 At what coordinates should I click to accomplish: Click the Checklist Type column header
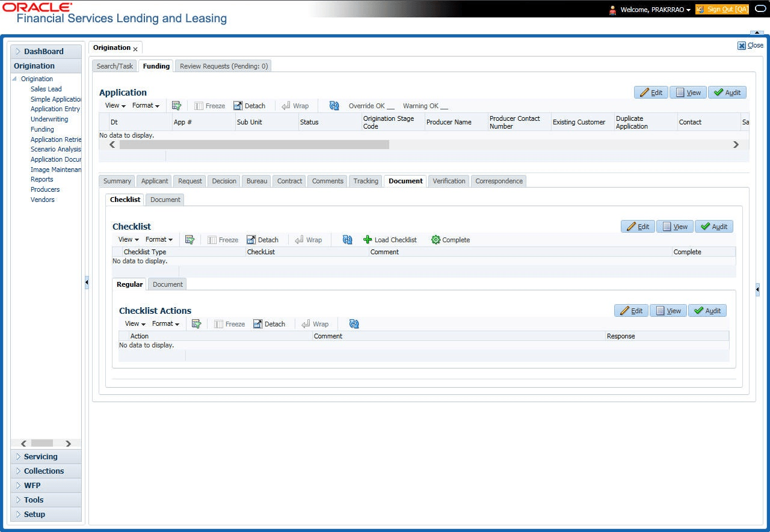point(184,252)
